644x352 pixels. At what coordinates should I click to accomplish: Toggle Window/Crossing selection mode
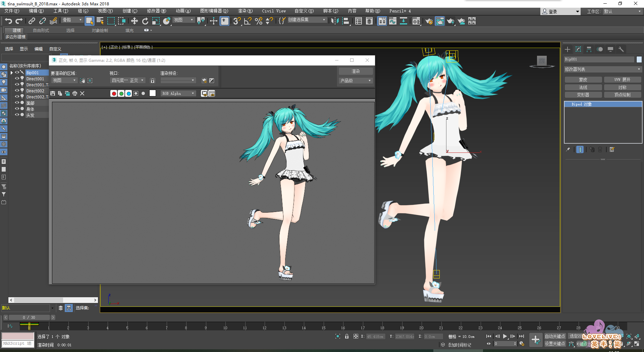coord(122,21)
